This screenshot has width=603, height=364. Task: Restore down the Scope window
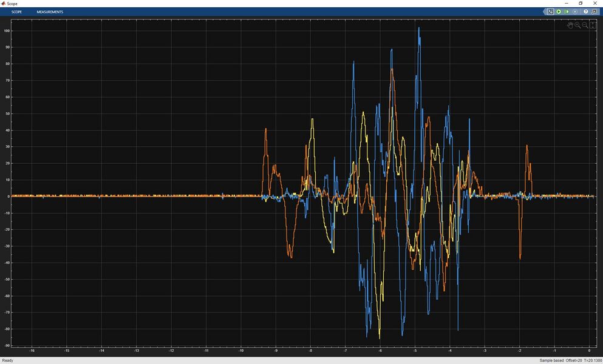[581, 3]
